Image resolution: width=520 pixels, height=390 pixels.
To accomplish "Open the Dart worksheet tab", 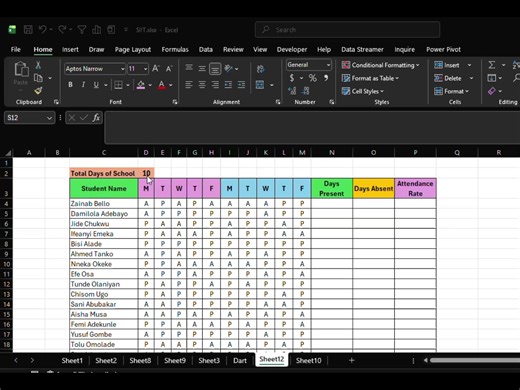I will (240, 360).
